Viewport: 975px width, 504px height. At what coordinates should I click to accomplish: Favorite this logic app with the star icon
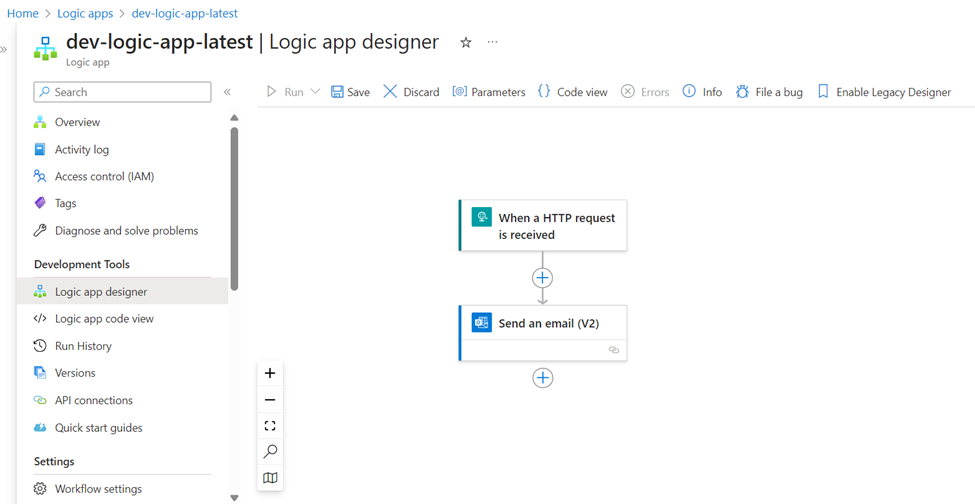point(466,42)
